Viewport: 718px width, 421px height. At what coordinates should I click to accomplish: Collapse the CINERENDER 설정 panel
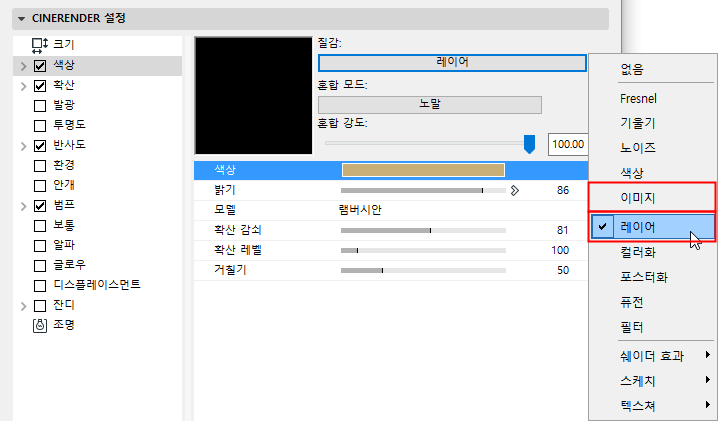click(x=21, y=19)
